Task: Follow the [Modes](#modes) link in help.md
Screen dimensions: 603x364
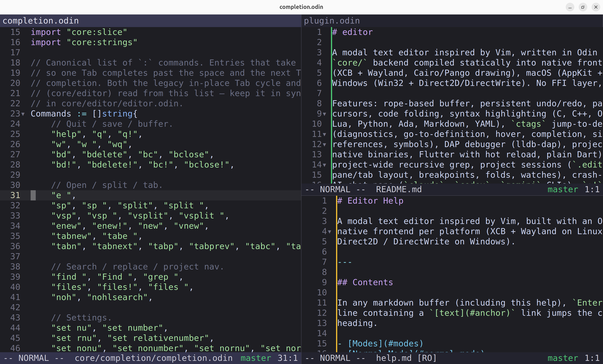Action: [386, 343]
